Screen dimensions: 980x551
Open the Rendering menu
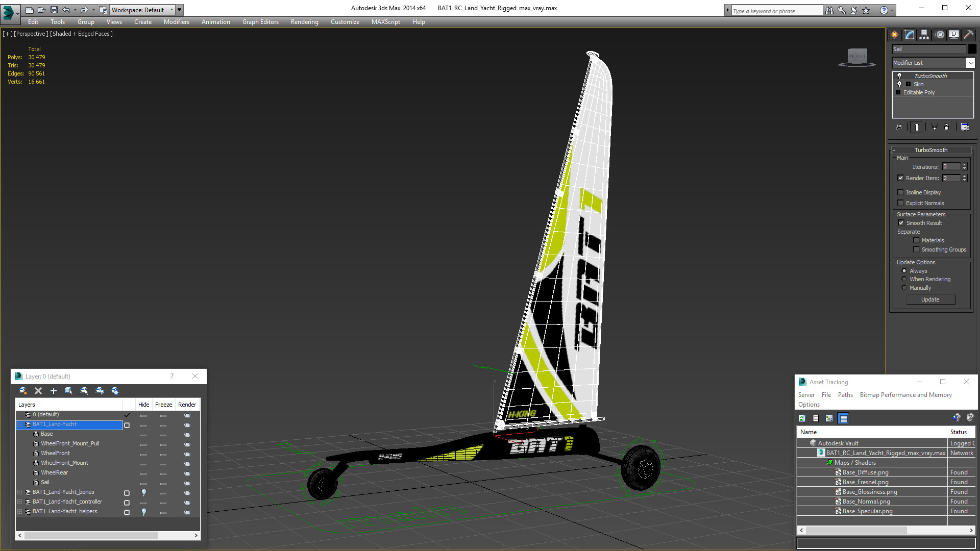pyautogui.click(x=305, y=22)
